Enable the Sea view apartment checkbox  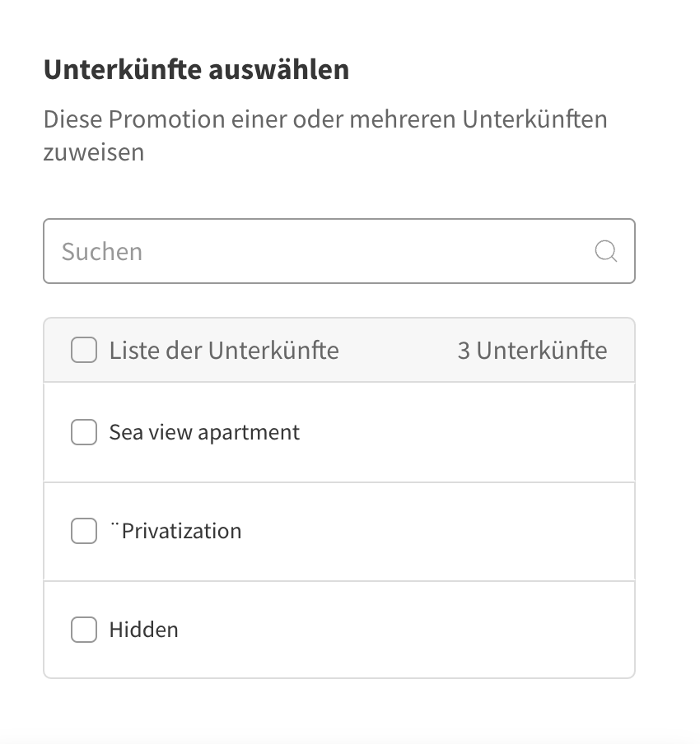(84, 432)
